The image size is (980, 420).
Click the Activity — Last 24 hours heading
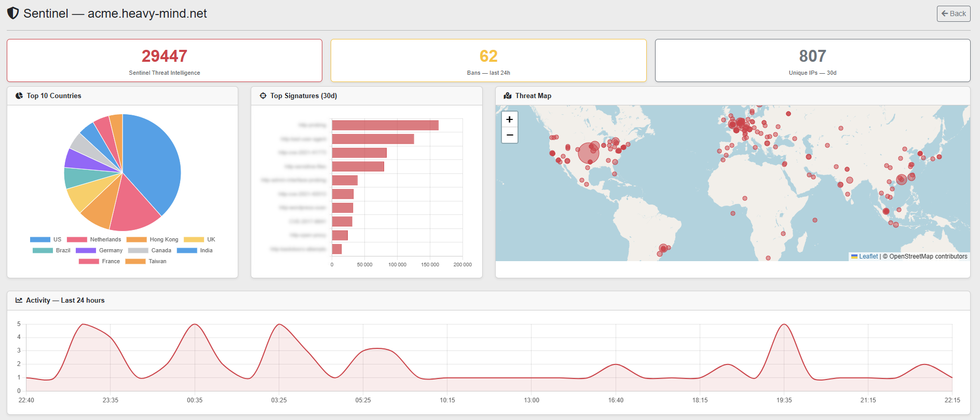point(65,300)
